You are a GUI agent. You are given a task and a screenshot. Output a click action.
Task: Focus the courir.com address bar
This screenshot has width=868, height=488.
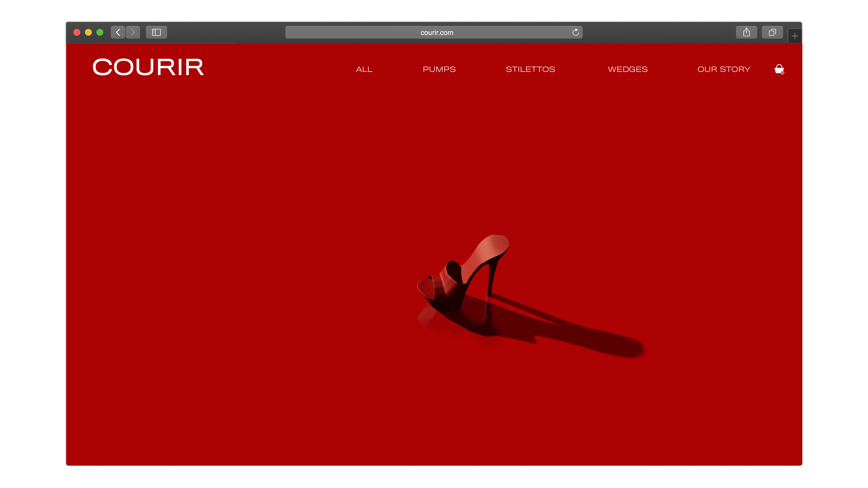[434, 32]
